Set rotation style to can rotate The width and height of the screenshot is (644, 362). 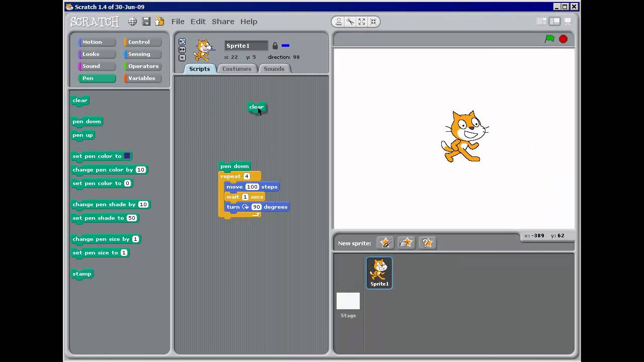click(182, 42)
